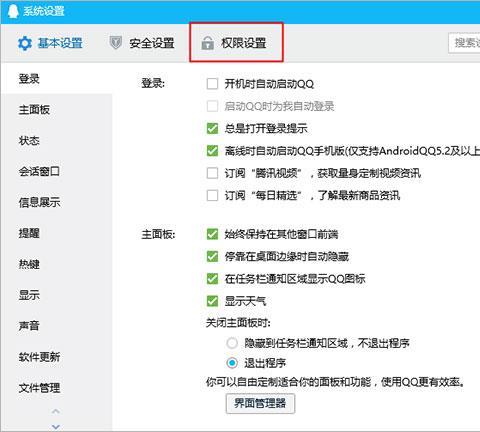Select 隐藏到任务栏通知区域 radio option
Viewport: 480px width, 432px height.
click(x=232, y=343)
